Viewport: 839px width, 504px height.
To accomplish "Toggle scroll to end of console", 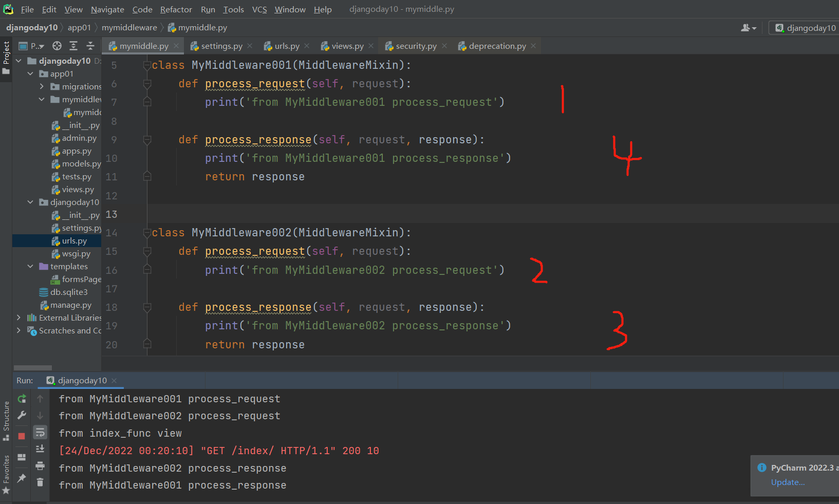I will click(x=40, y=449).
